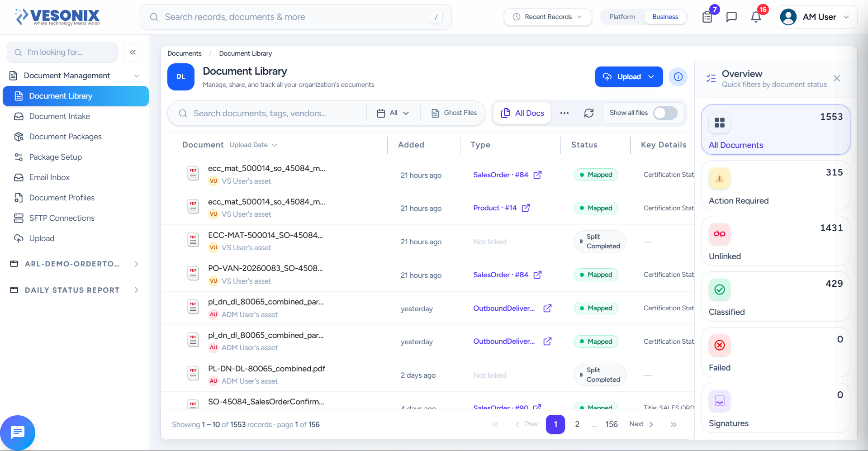This screenshot has height=451, width=868.
Task: Open the All date filter dropdown
Action: click(x=393, y=113)
